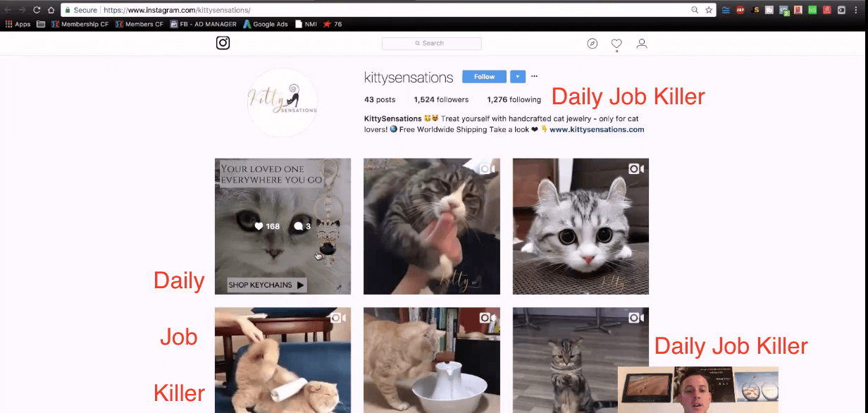Screen dimensions: 868x413
Task: Click the JS extension icon
Action: pyautogui.click(x=755, y=10)
